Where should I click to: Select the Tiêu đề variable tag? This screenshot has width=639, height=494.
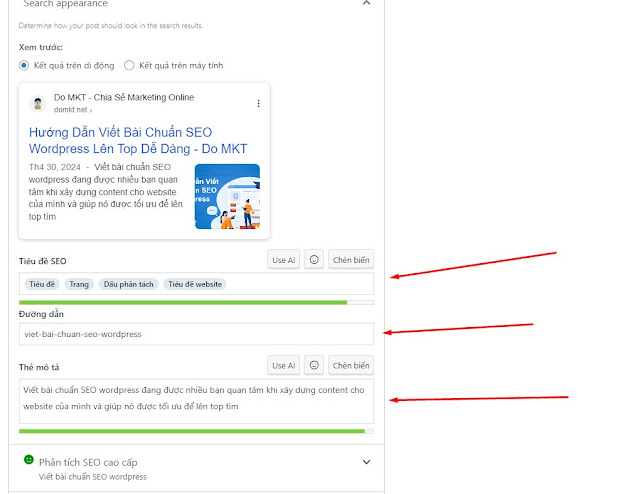point(42,284)
